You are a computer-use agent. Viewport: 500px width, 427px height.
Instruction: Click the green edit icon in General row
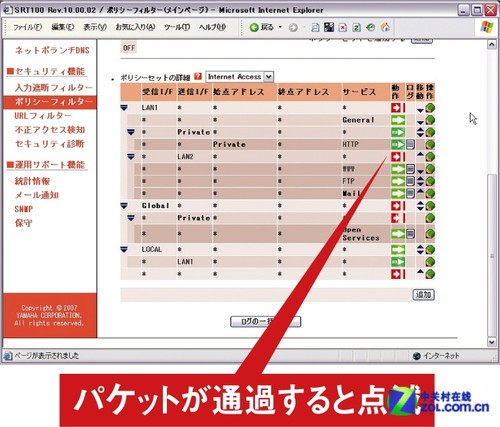[x=430, y=120]
